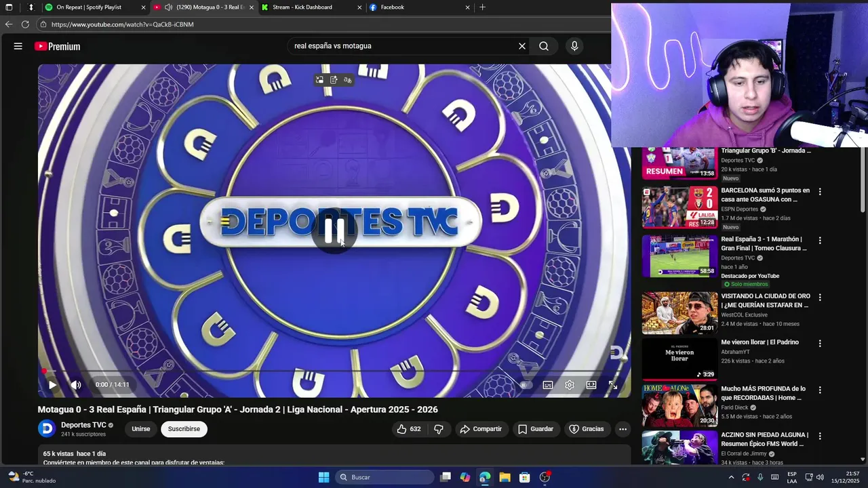Start voice search with microphone icon
Image resolution: width=868 pixels, height=488 pixels.
574,46
